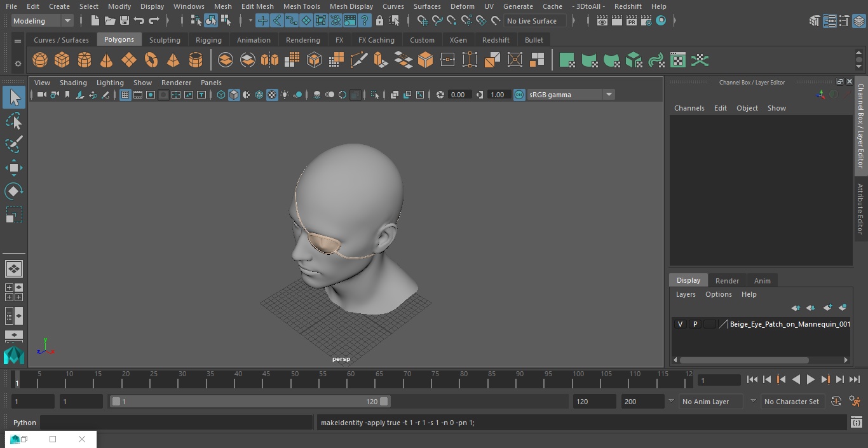Click frame 60 on the timeline
The image size is (868, 448).
coord(350,379)
